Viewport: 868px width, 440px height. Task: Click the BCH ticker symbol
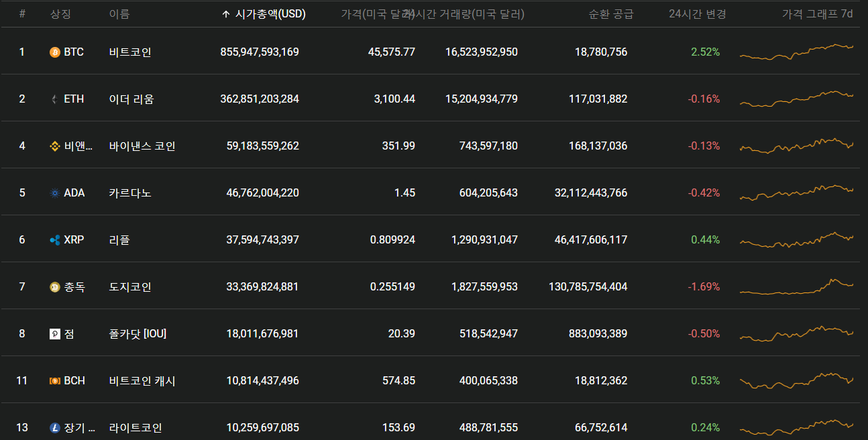[x=74, y=380]
